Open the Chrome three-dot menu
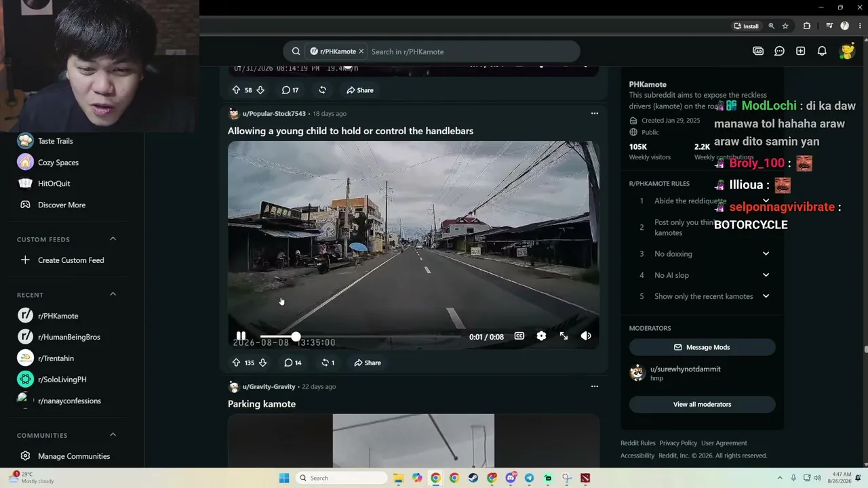The image size is (868, 488). 859,26
